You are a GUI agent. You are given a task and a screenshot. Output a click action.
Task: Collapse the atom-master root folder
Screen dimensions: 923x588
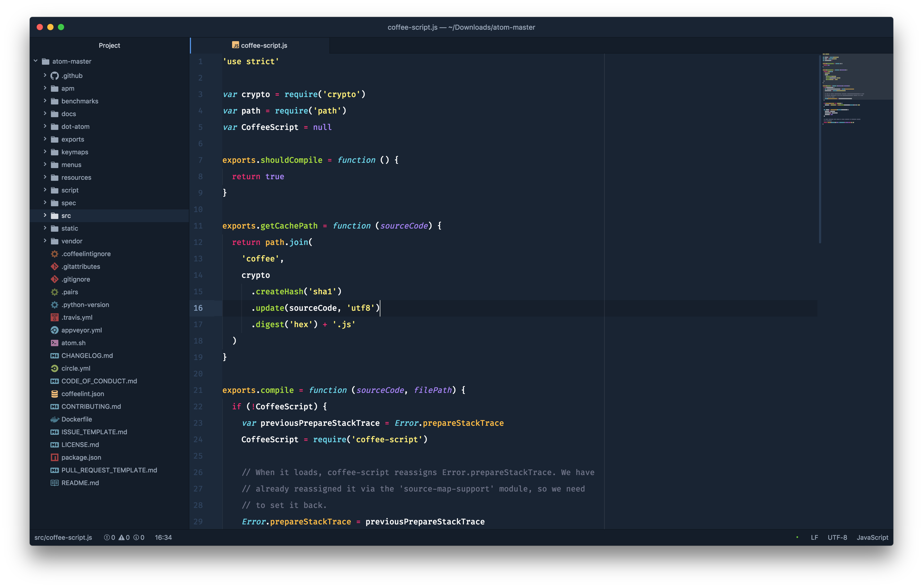pyautogui.click(x=36, y=61)
